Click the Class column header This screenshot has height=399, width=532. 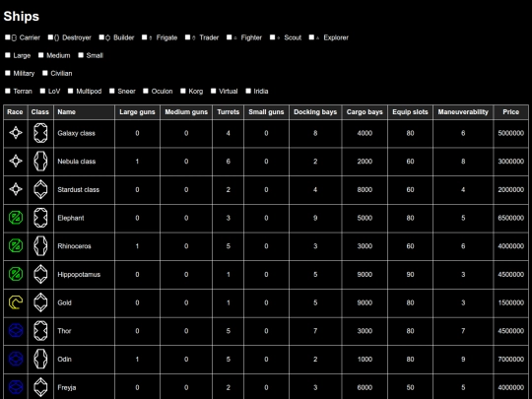point(40,112)
